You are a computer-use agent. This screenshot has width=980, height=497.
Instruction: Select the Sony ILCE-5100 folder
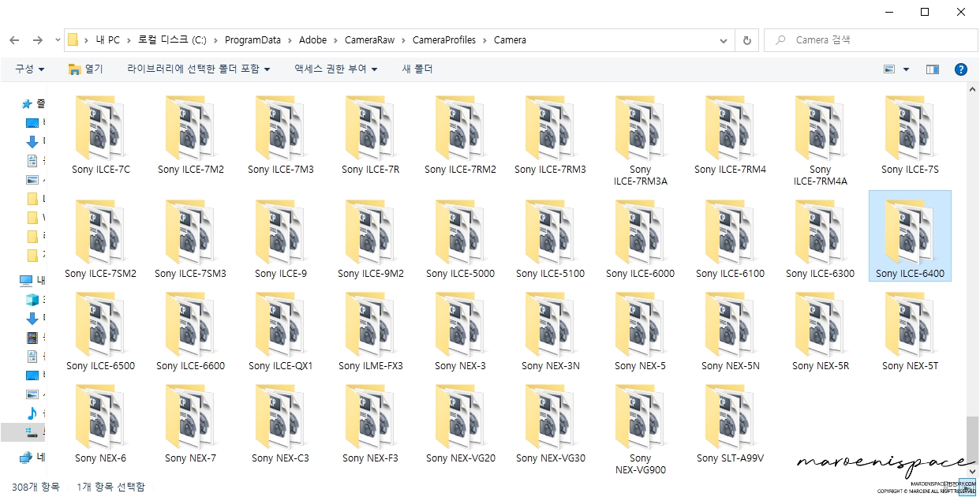coord(550,238)
